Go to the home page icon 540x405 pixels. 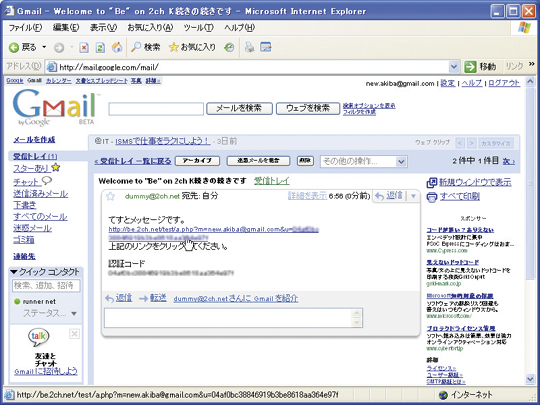(x=117, y=47)
